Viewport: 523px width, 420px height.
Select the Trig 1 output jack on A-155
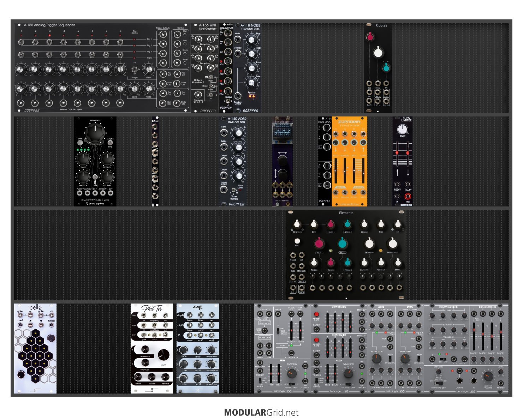(163, 35)
